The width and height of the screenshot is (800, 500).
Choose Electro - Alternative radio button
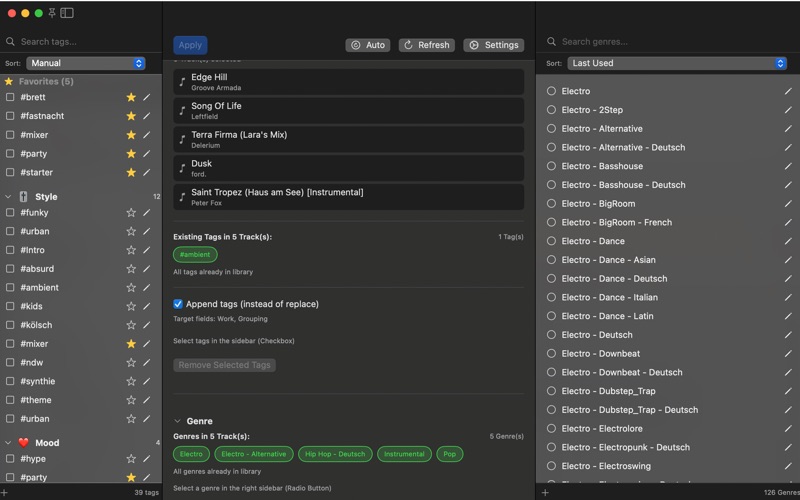click(551, 129)
